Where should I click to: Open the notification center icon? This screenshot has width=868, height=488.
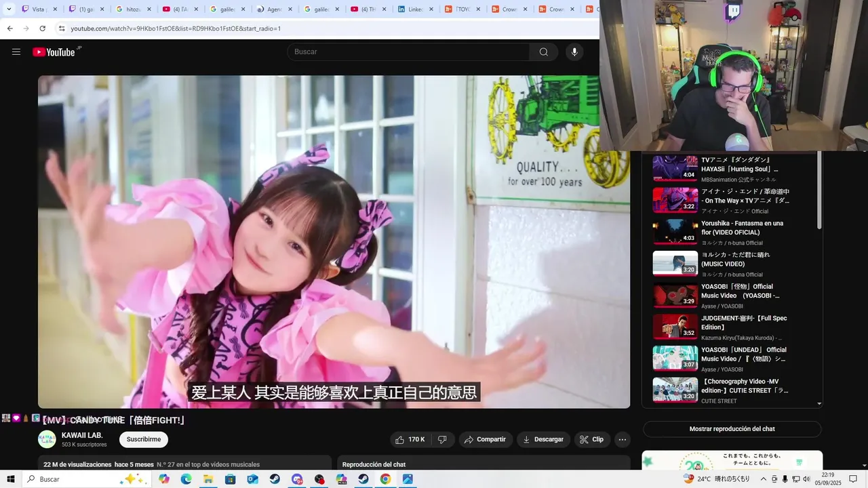tap(853, 479)
